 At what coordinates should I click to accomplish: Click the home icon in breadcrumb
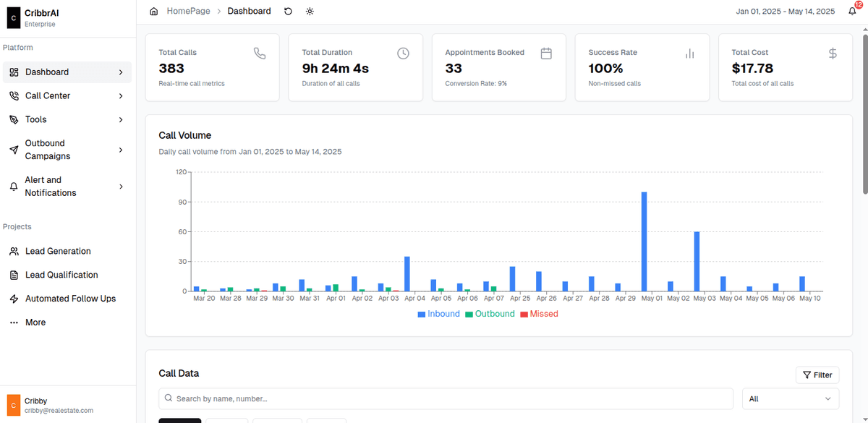click(x=153, y=12)
